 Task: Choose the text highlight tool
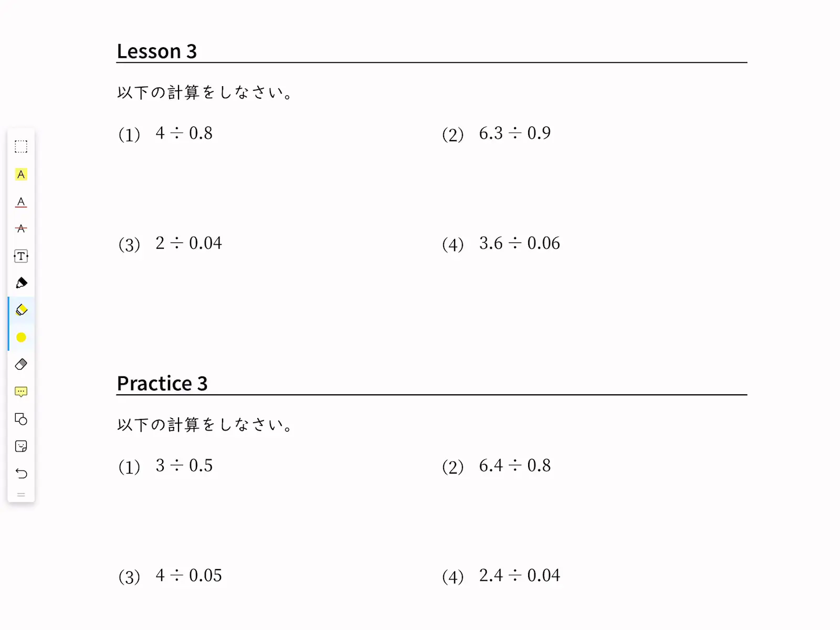point(21,174)
